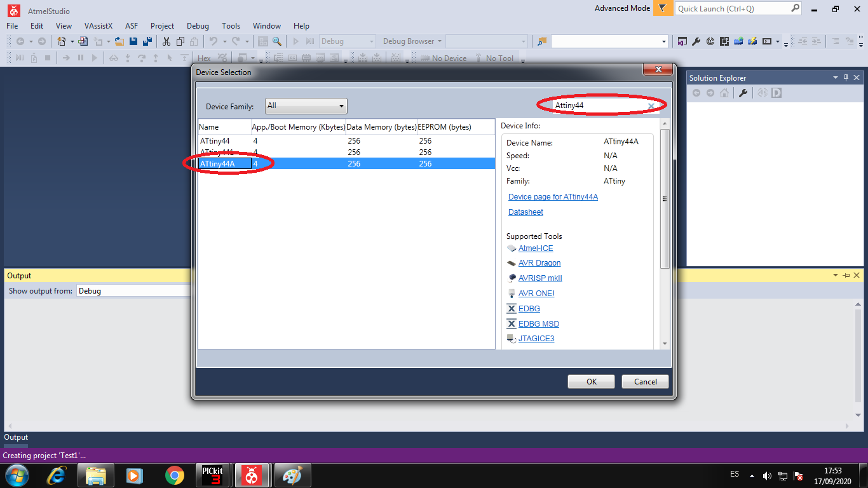This screenshot has width=868, height=488.
Task: Click the Copy icon in the toolbar
Action: (x=180, y=41)
